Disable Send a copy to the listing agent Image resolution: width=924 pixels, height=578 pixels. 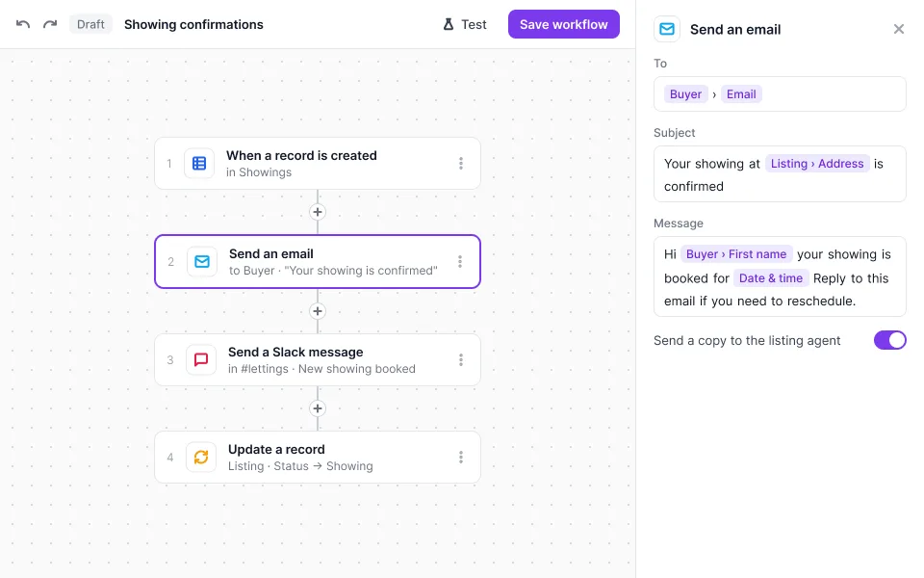[x=889, y=340]
